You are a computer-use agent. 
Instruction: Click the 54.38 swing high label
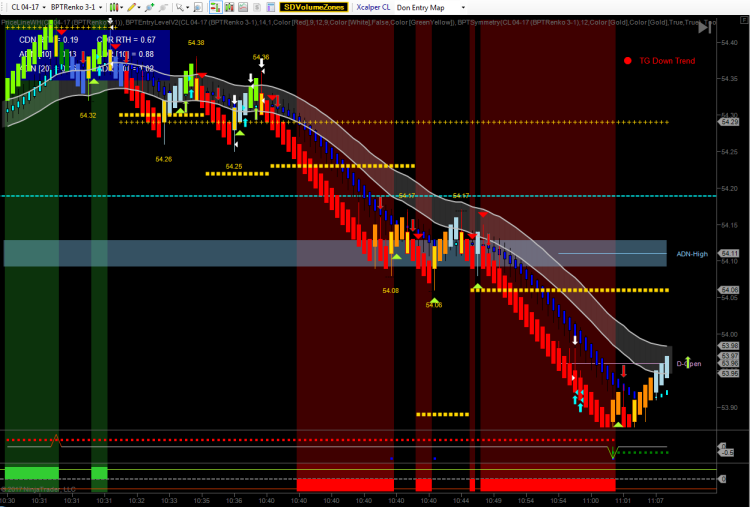[196, 43]
